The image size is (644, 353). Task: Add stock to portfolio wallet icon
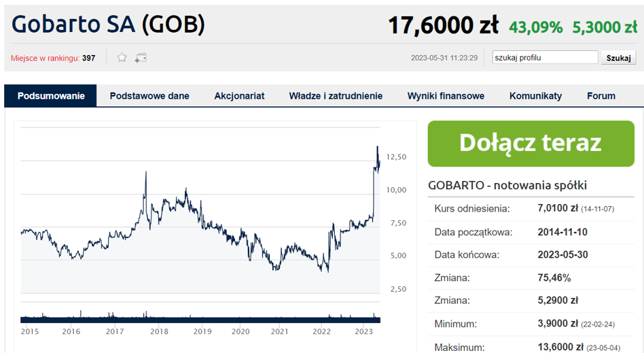tap(141, 58)
